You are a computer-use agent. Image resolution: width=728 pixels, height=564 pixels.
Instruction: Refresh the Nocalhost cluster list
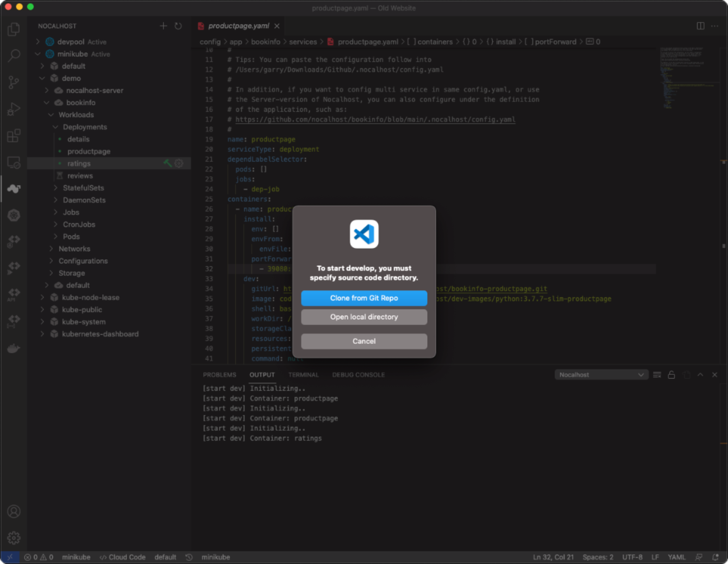click(x=178, y=26)
